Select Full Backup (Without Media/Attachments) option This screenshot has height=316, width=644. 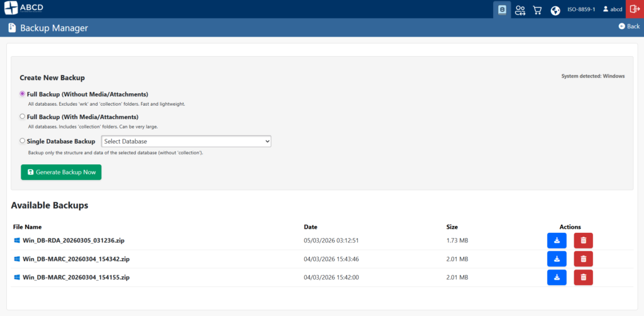[23, 94]
